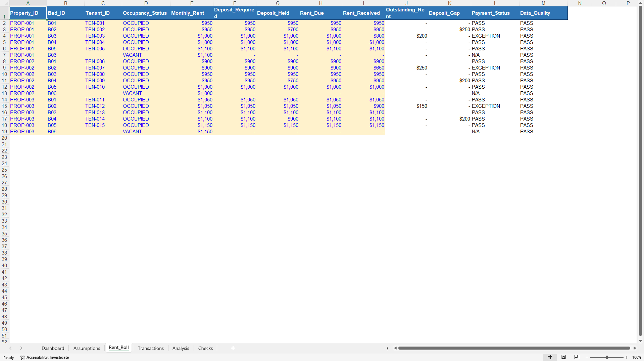Viewport: 644px width, 361px height.
Task: Select Bed_ID B06 cell in row 13
Action: (x=65, y=93)
